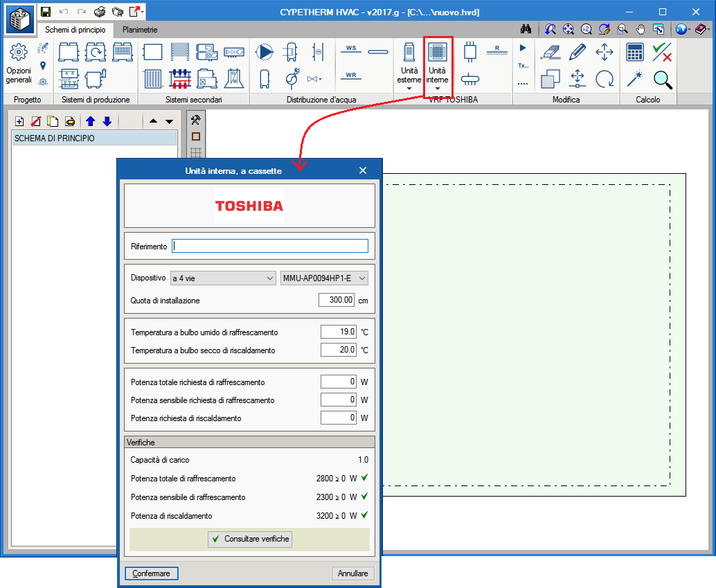Open the 'a 4 vie' Dispositivo dropdown
Viewport: 716px width, 588px height.
pyautogui.click(x=223, y=278)
